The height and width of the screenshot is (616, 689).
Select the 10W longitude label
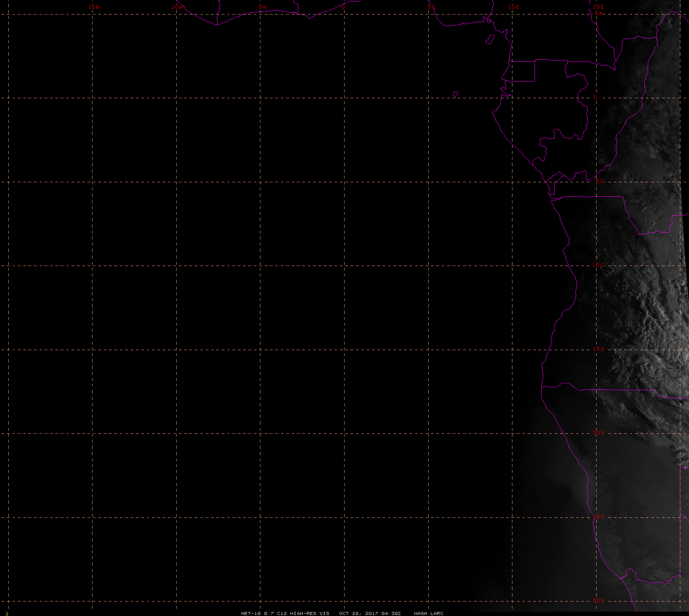[178, 7]
